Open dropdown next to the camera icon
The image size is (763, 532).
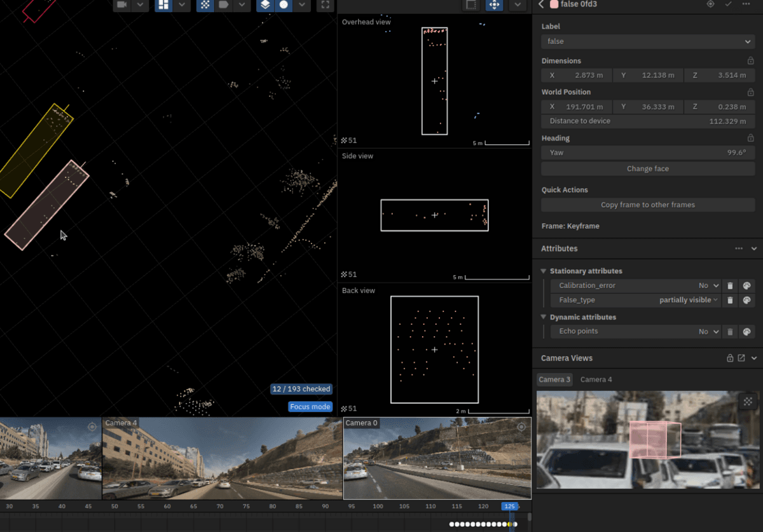tap(140, 5)
